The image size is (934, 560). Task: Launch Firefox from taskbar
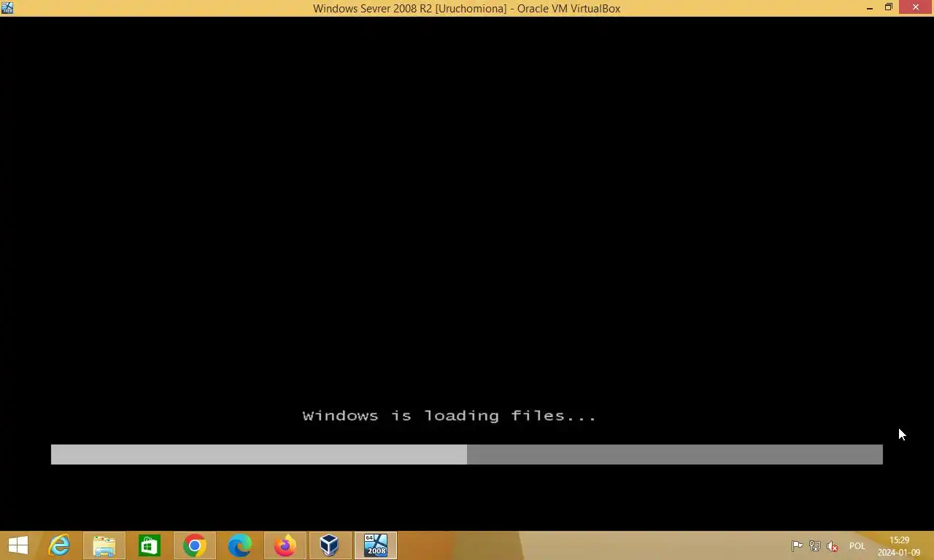[x=285, y=545]
